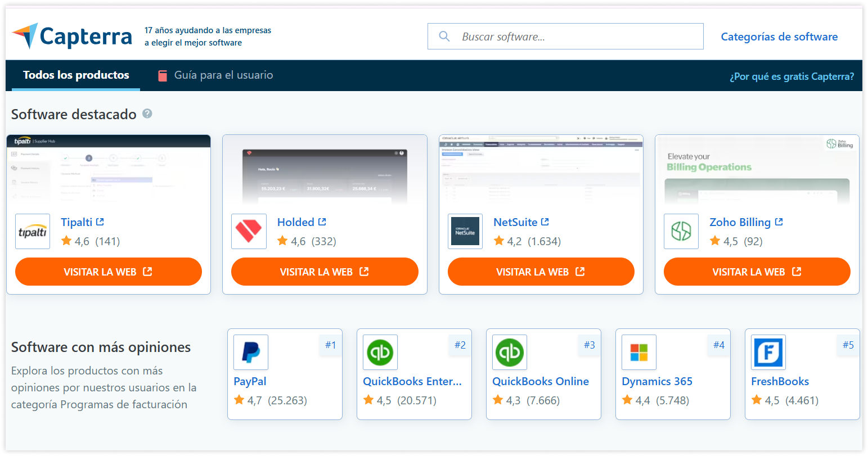Visit the Tipalti website button
Viewport: 868px width, 456px height.
pos(109,272)
